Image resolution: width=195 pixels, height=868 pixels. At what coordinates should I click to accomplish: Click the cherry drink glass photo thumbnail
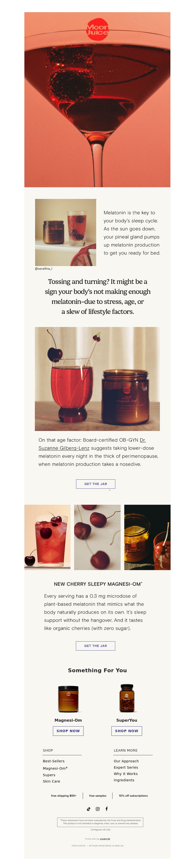(47, 537)
